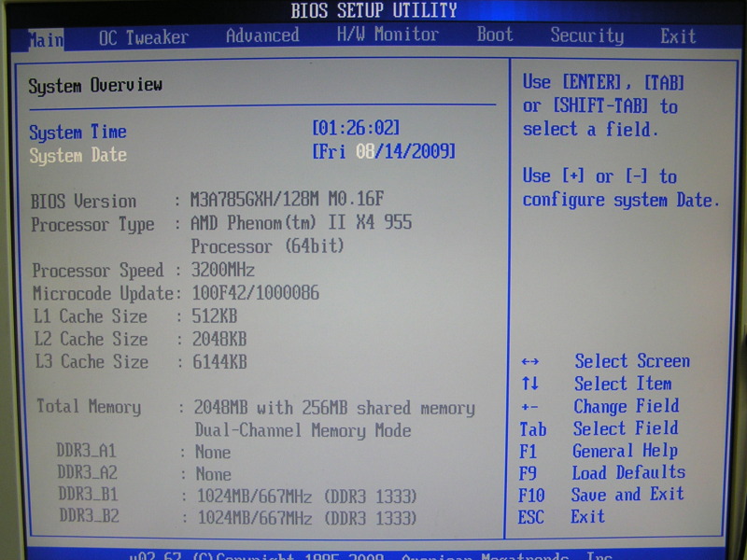Viewport: 747px width, 560px height.
Task: Click the F10 key label
Action: (x=531, y=496)
